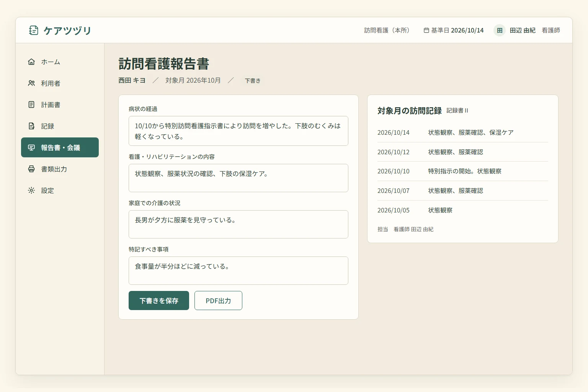The image size is (588, 392).
Task: Open 設定 in the sidebar
Action: (60, 190)
